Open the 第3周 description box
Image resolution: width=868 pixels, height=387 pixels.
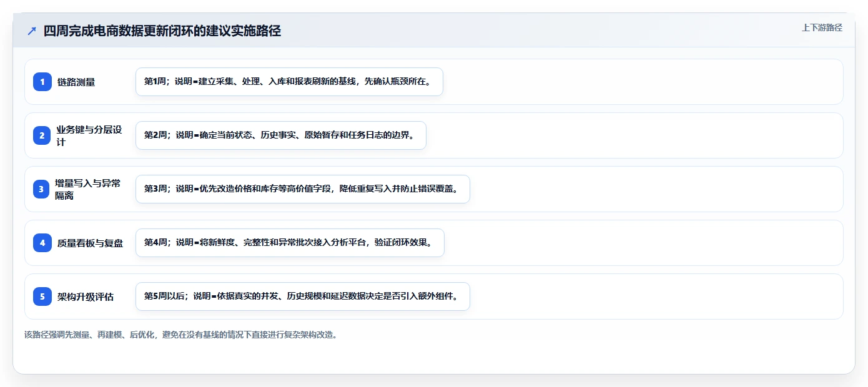tap(302, 189)
